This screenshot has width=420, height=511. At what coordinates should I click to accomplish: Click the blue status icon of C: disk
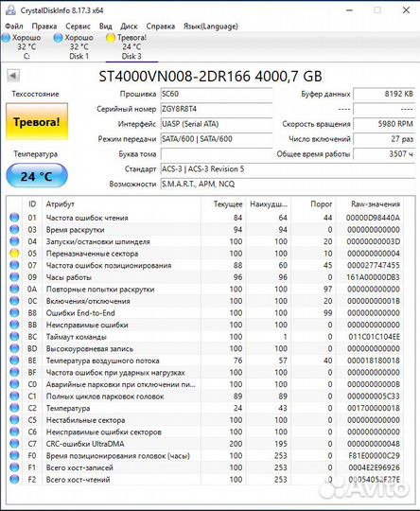(6, 38)
